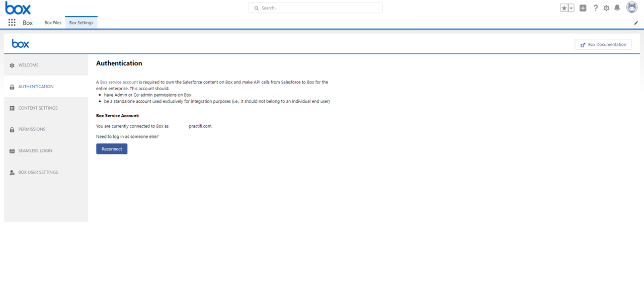Open the Box Documentation button

(x=603, y=44)
